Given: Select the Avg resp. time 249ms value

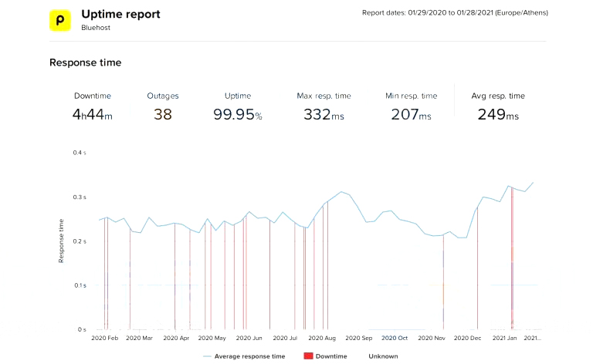Looking at the screenshot, I should 497,115.
